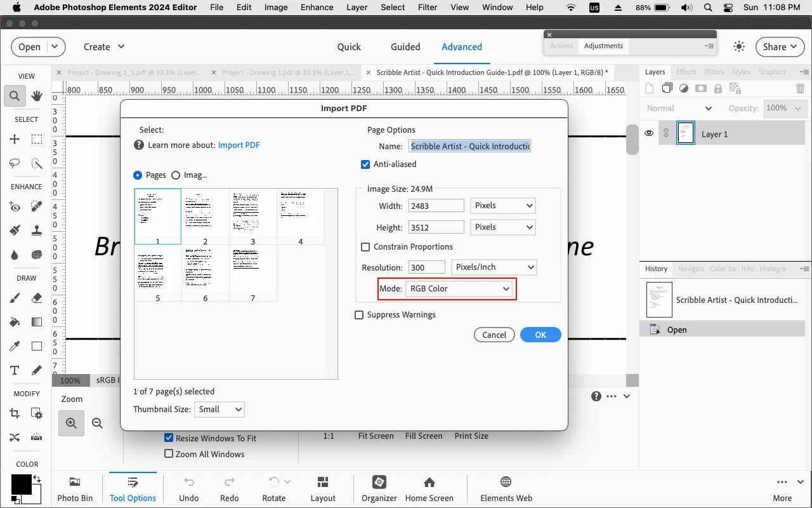The height and width of the screenshot is (508, 812).
Task: Expand the Open button dropdown arrow
Action: click(x=55, y=46)
